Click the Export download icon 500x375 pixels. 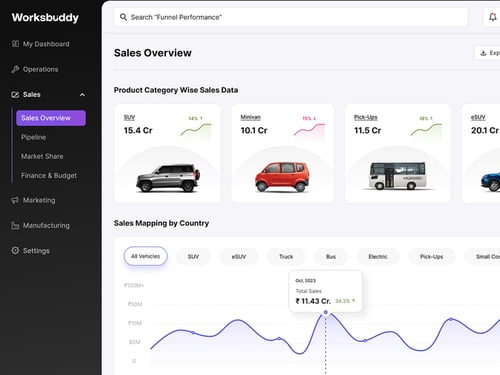point(483,53)
